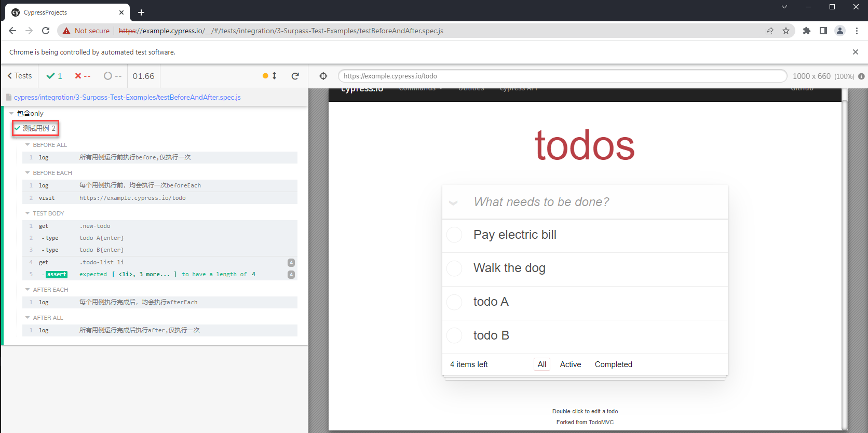The width and height of the screenshot is (868, 433).
Task: Click the What needs to be done input
Action: pyautogui.click(x=585, y=202)
